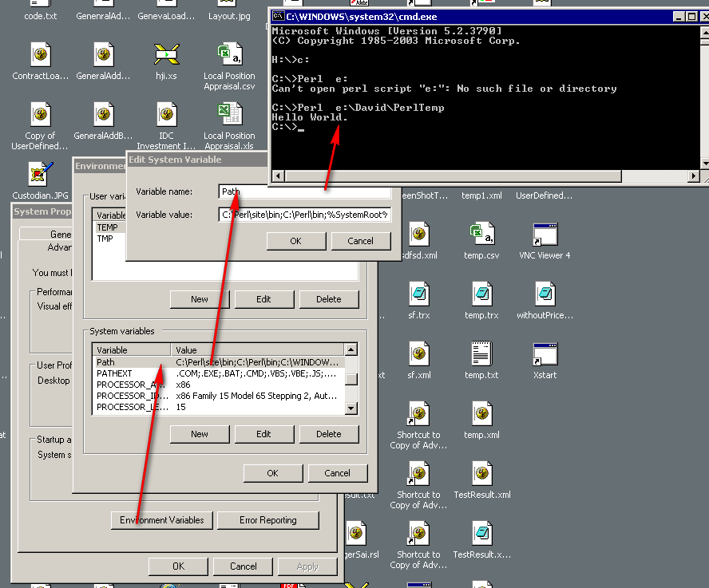The height and width of the screenshot is (588, 709).
Task: Select the PROCESSOR_ID... system variable row
Action: pyautogui.click(x=219, y=396)
